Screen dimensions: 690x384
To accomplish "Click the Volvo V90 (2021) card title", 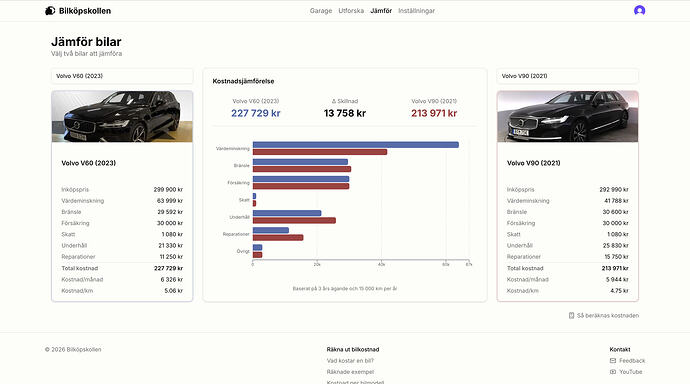I will click(533, 163).
